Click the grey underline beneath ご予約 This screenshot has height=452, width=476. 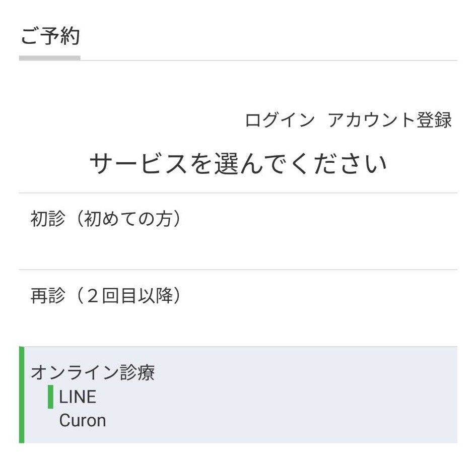coord(50,58)
